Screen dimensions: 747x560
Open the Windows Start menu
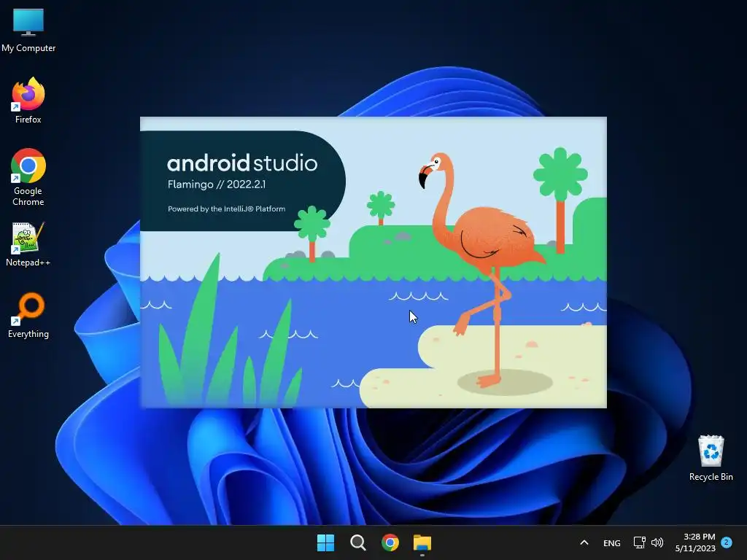click(x=326, y=542)
